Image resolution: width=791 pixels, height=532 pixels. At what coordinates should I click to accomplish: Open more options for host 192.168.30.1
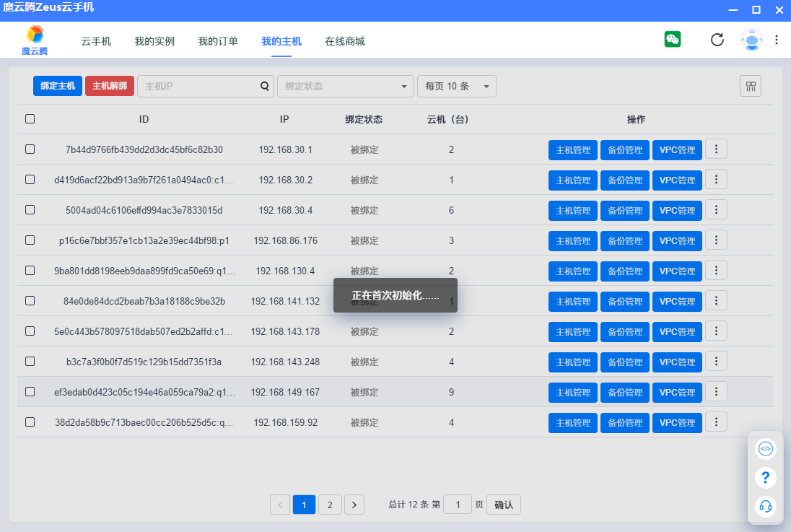coord(716,149)
